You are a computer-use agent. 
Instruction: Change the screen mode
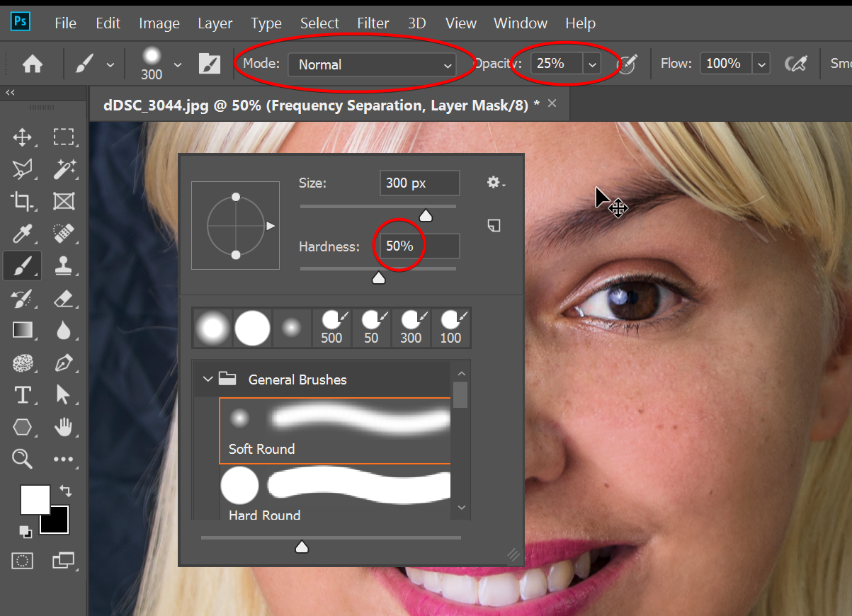pyautogui.click(x=63, y=561)
